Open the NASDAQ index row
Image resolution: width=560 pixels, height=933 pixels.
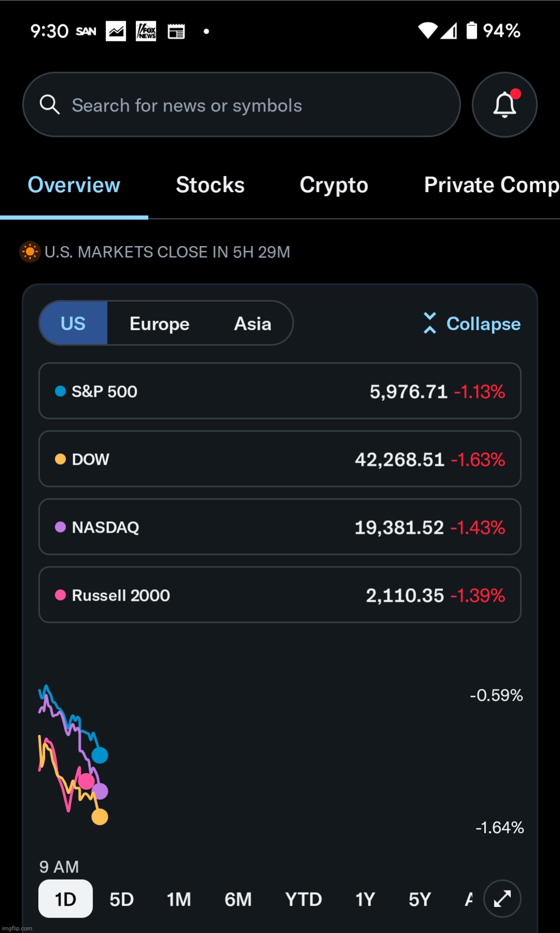coord(280,527)
